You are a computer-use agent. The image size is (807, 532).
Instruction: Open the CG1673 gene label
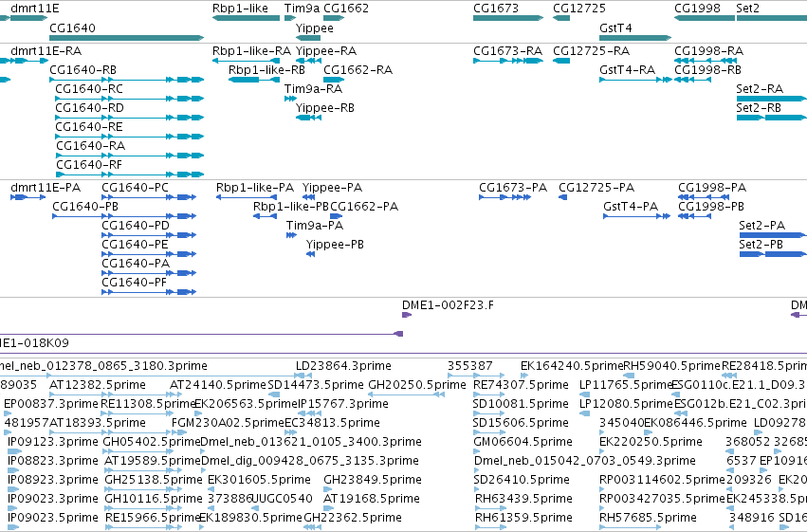point(496,9)
